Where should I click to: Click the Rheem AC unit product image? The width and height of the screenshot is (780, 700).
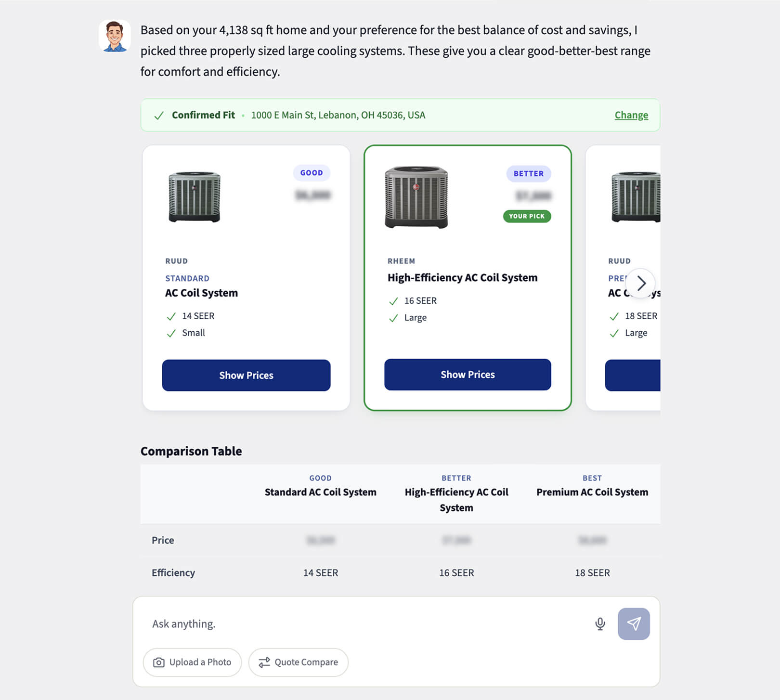416,197
